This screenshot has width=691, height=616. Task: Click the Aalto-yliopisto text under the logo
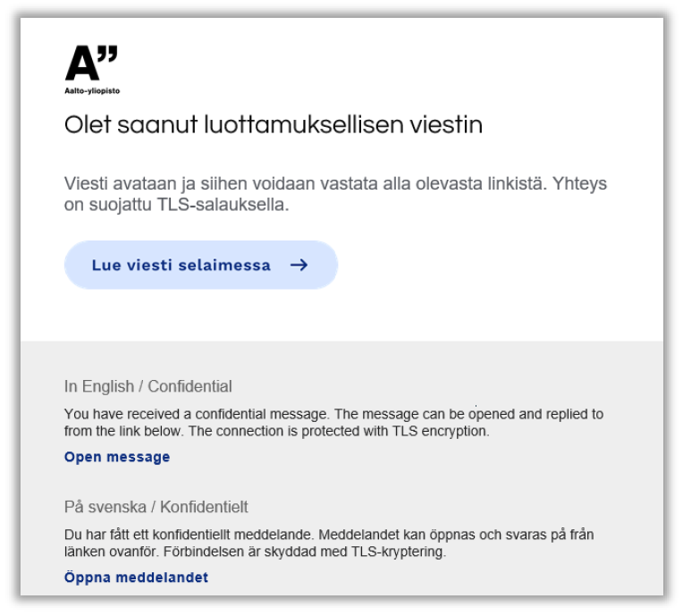[92, 91]
